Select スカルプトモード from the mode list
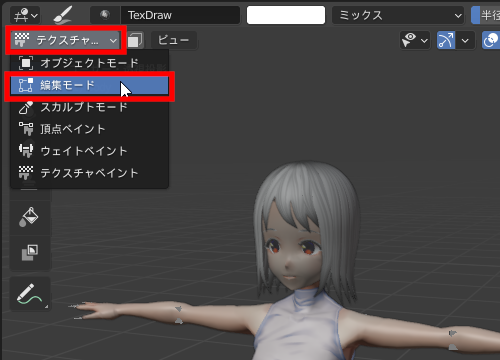 point(89,107)
